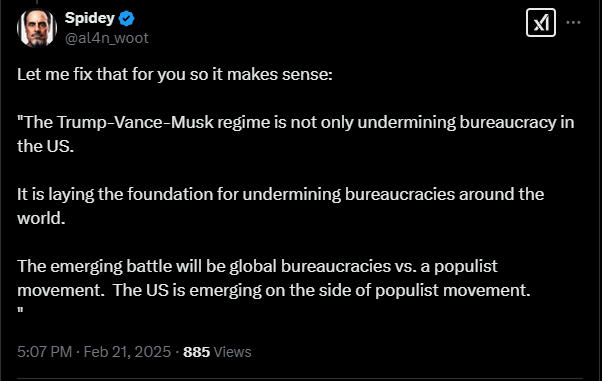Click the blue verified checkmark badge
Image resolution: width=602 pixels, height=381 pixels.
(126, 18)
